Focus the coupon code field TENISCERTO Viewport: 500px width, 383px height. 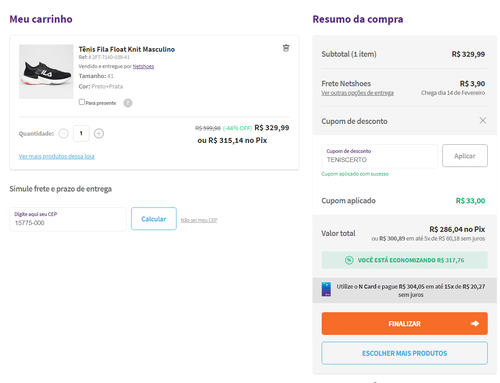pyautogui.click(x=379, y=156)
